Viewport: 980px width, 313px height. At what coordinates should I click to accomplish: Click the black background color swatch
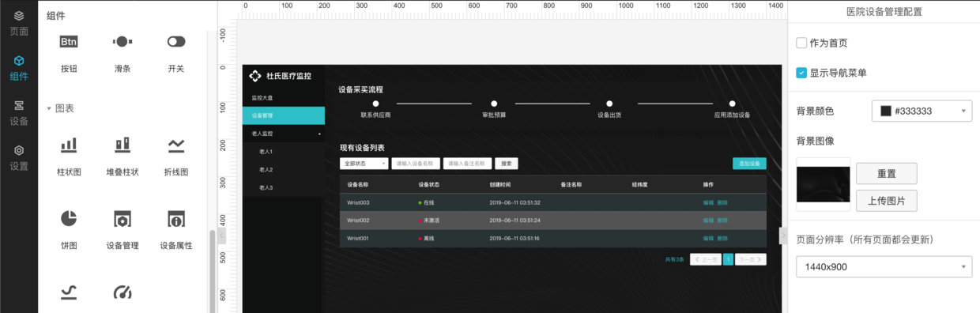[886, 111]
